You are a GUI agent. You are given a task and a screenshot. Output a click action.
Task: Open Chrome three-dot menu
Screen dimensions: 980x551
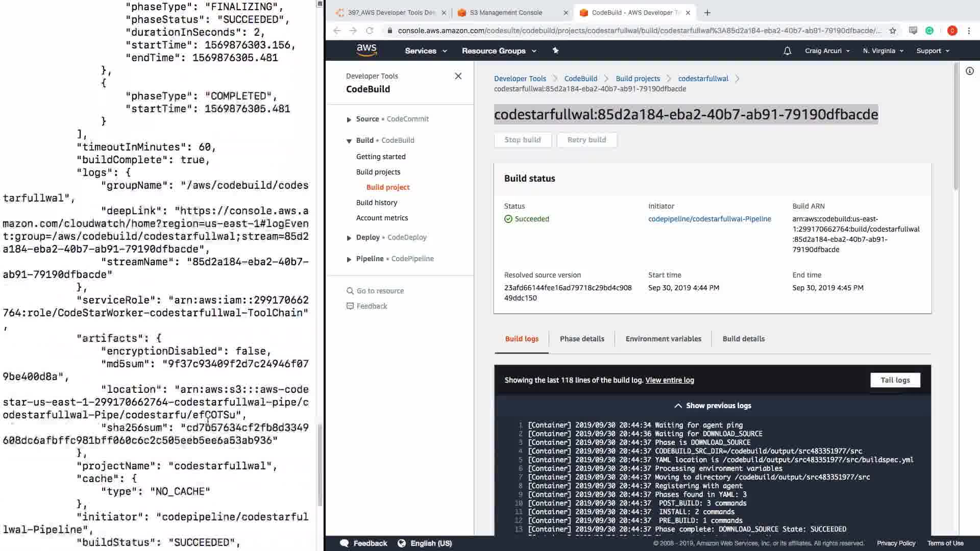click(x=969, y=31)
